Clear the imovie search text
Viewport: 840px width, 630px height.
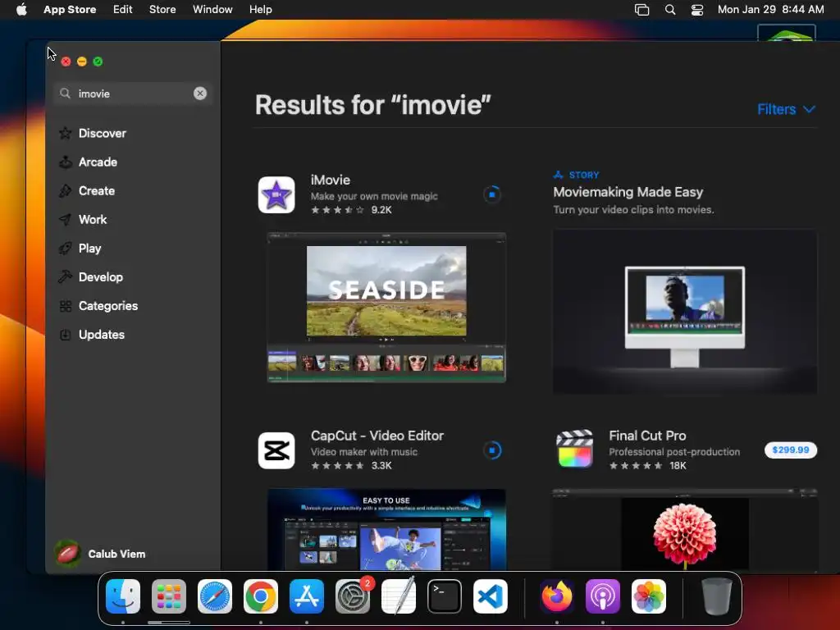point(200,94)
